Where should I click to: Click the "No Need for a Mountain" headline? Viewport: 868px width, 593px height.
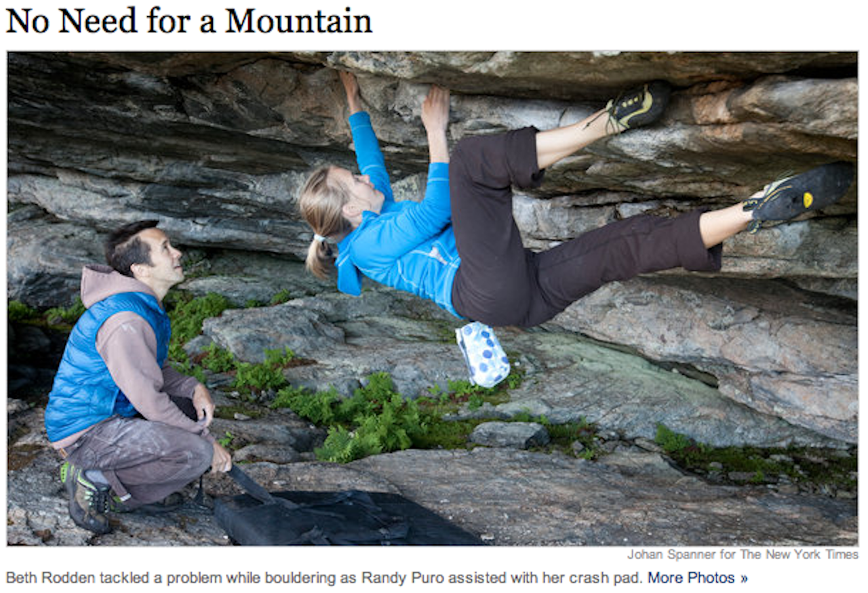click(x=189, y=21)
